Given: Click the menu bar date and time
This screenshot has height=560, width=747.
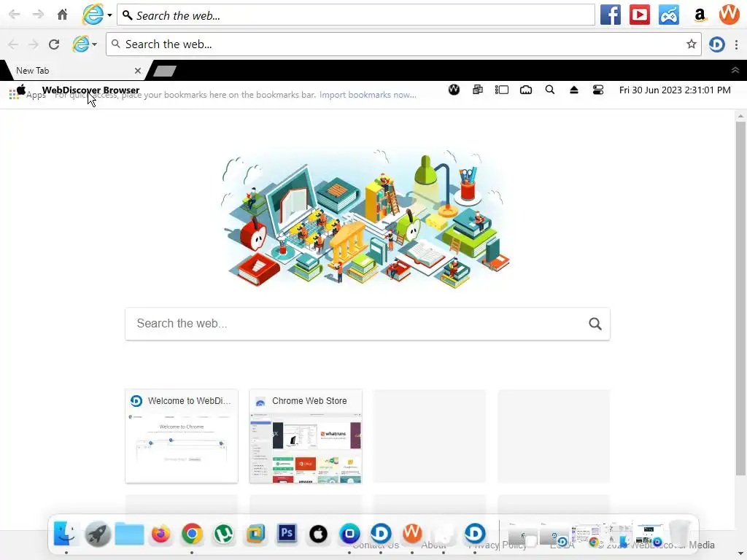Looking at the screenshot, I should tap(675, 90).
